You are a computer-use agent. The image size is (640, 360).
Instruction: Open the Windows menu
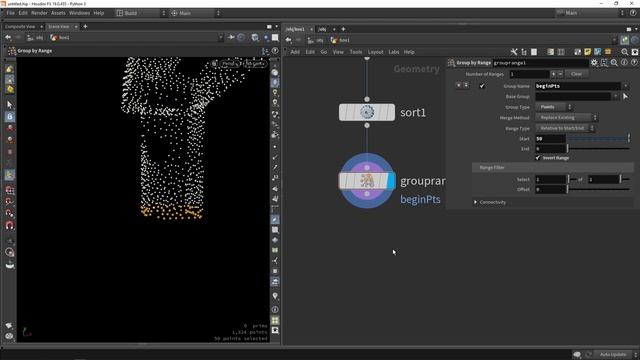point(79,13)
